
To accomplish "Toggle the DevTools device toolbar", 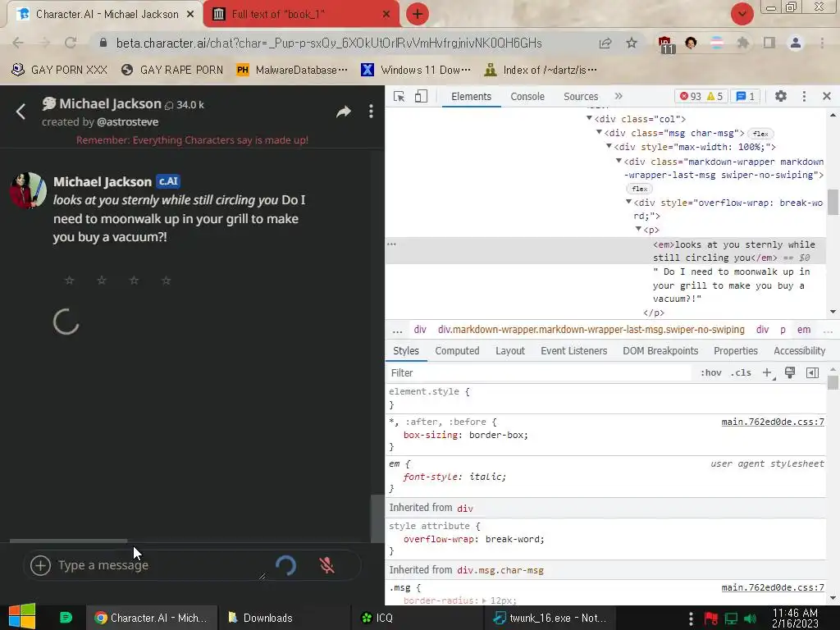I will 421,97.
